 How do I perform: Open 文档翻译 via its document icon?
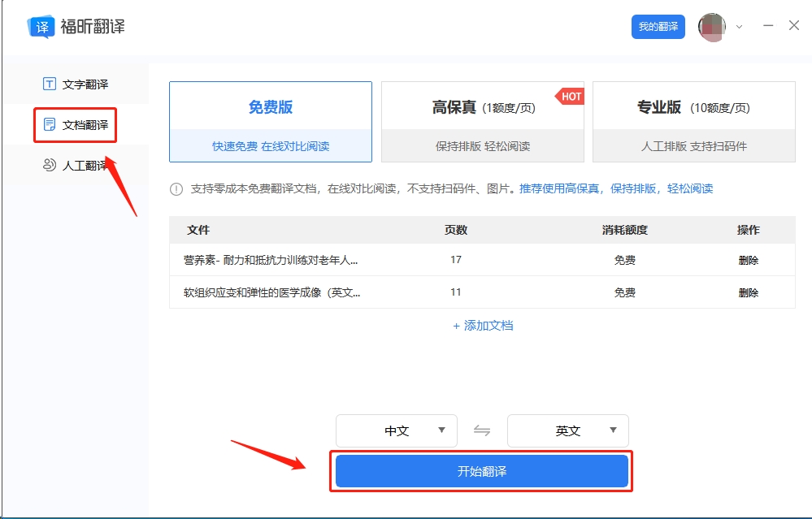tap(50, 124)
